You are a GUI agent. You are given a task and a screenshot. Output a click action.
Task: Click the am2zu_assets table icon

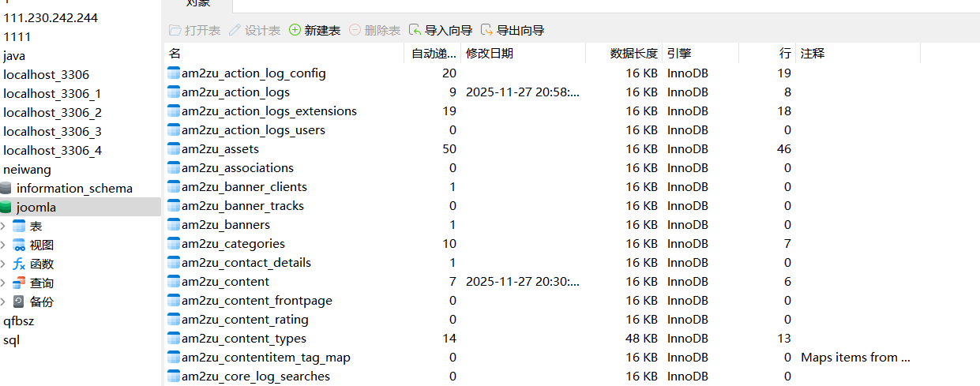[x=174, y=149]
